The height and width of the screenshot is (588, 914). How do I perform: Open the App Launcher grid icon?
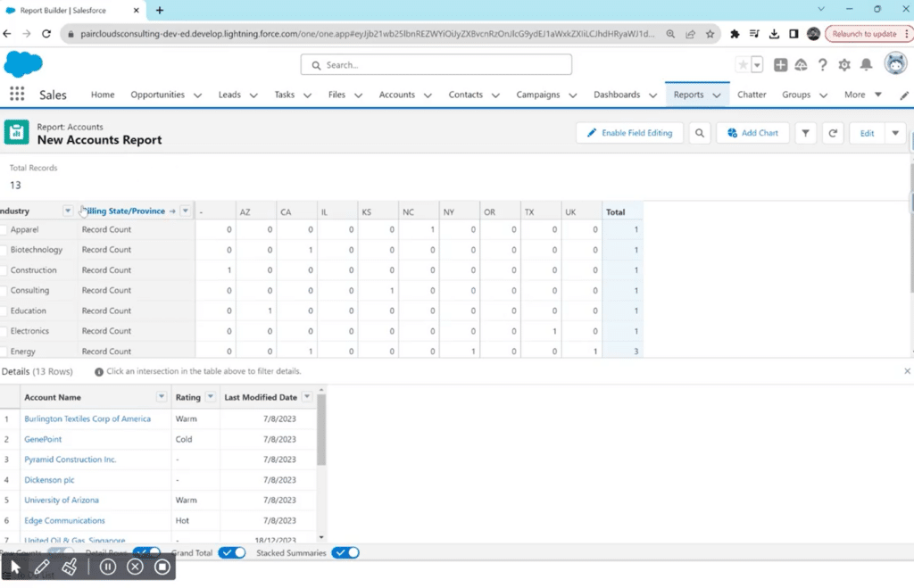pos(17,94)
